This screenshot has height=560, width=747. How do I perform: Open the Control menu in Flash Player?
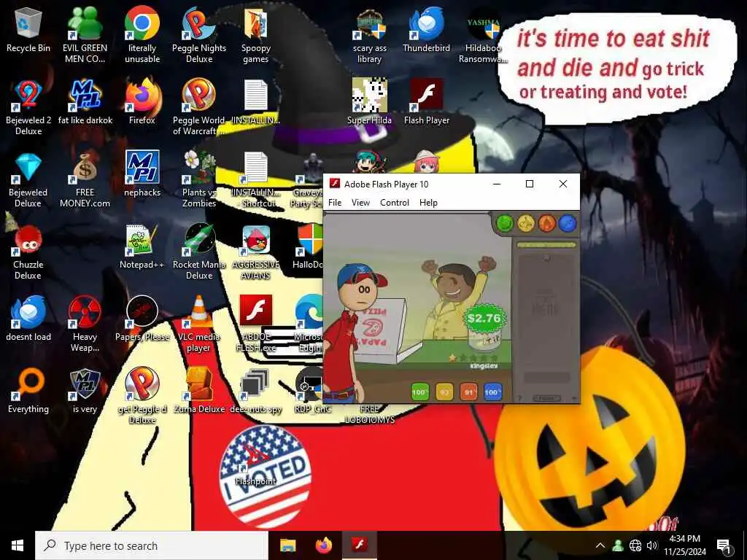click(x=395, y=203)
